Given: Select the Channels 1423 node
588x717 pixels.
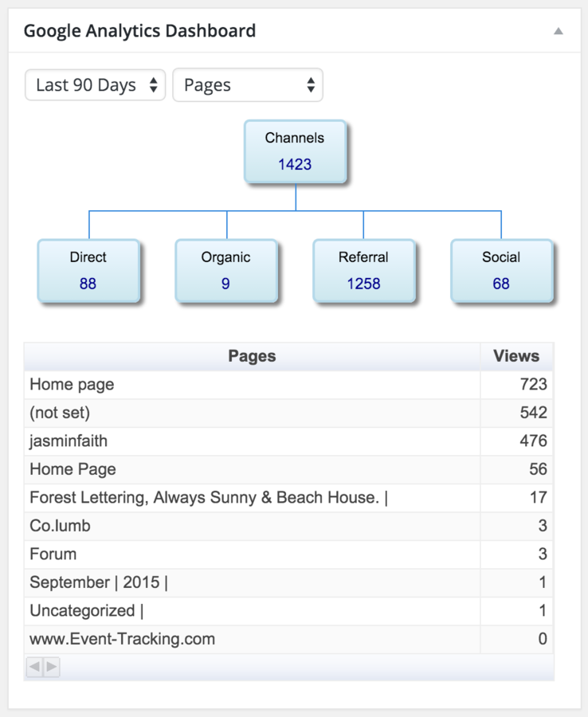Looking at the screenshot, I should (x=295, y=151).
